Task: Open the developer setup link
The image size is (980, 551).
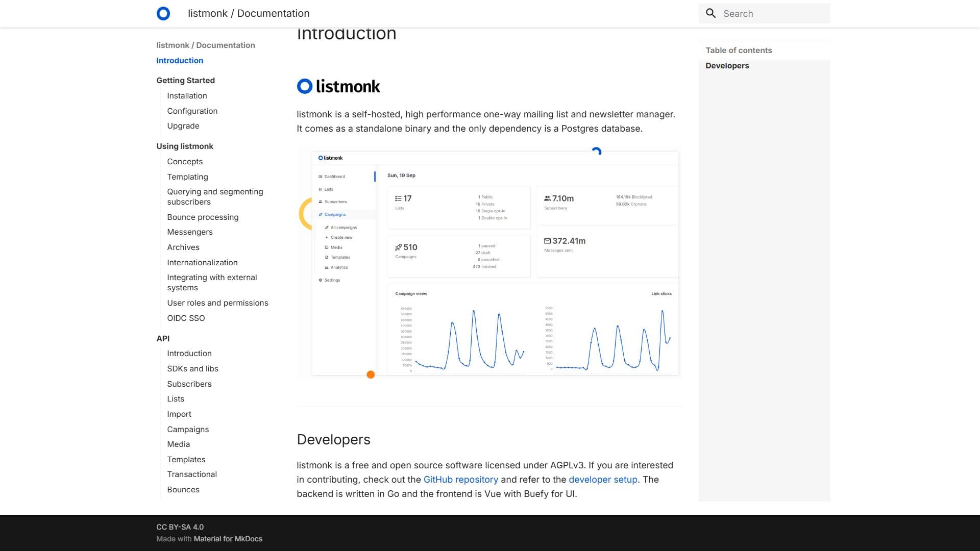Action: pos(603,480)
